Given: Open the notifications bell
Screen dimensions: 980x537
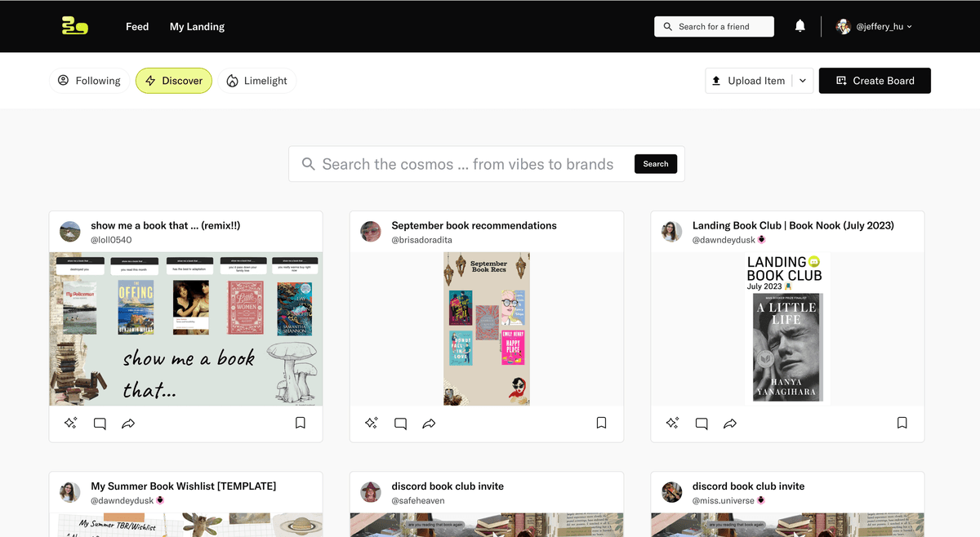Looking at the screenshot, I should pyautogui.click(x=800, y=26).
